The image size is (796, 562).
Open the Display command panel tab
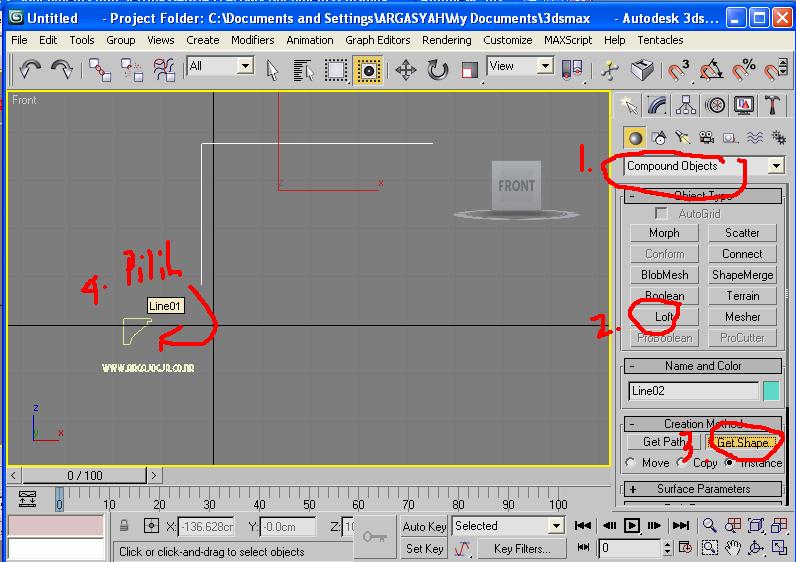744,106
